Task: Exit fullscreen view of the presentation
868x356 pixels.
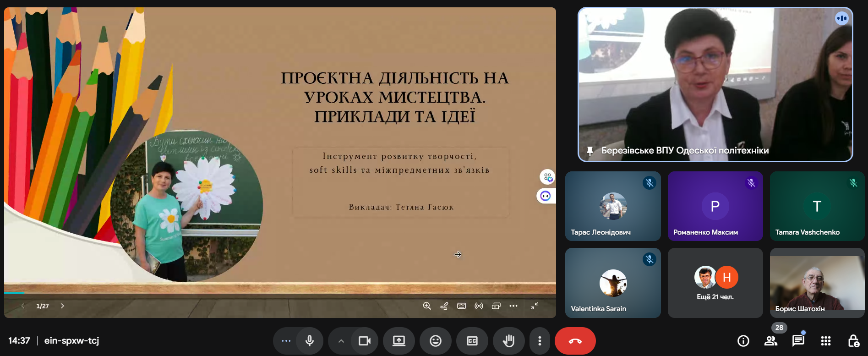Action: click(x=535, y=306)
